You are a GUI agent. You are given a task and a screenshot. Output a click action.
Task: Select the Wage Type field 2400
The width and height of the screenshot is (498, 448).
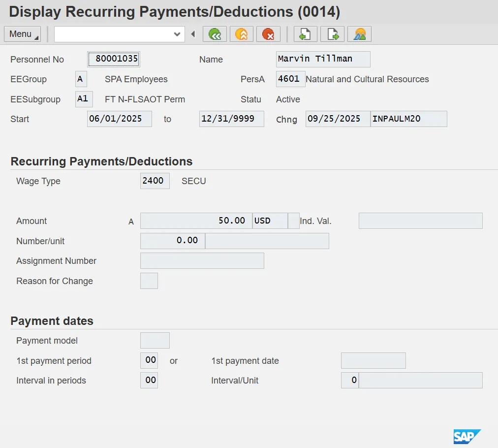(x=155, y=181)
